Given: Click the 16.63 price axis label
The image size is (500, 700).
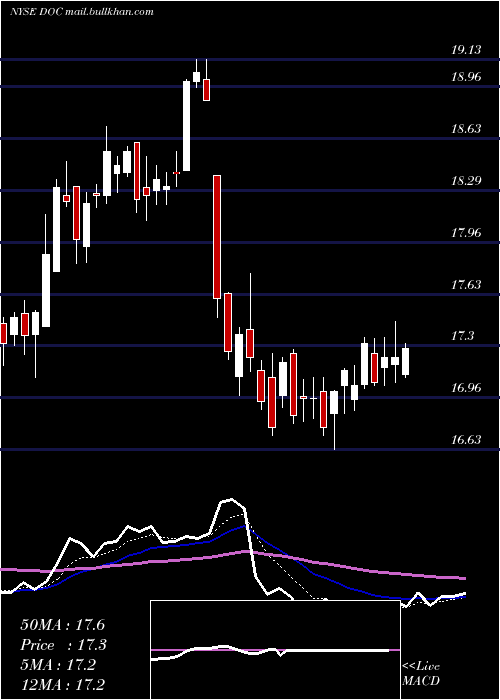Looking at the screenshot, I should [467, 440].
